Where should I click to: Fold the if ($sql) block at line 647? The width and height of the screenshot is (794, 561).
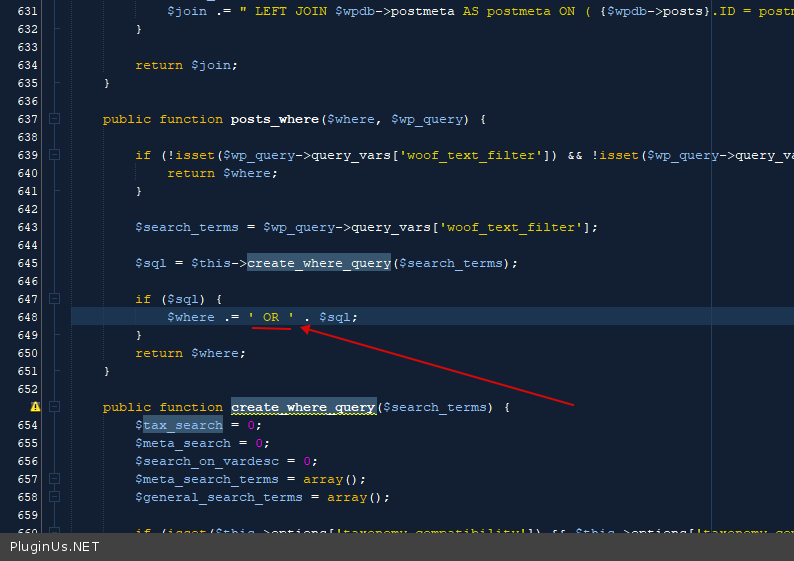click(x=55, y=299)
